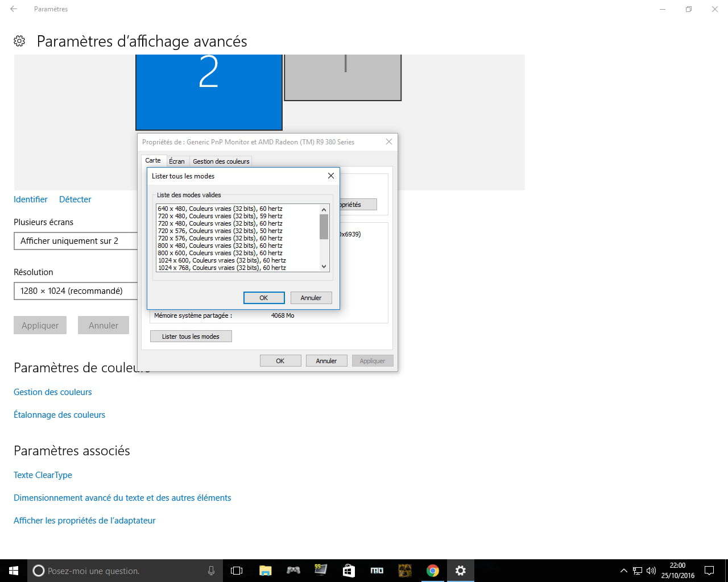
Task: Click Annuler under the Résolution setting
Action: click(x=104, y=325)
